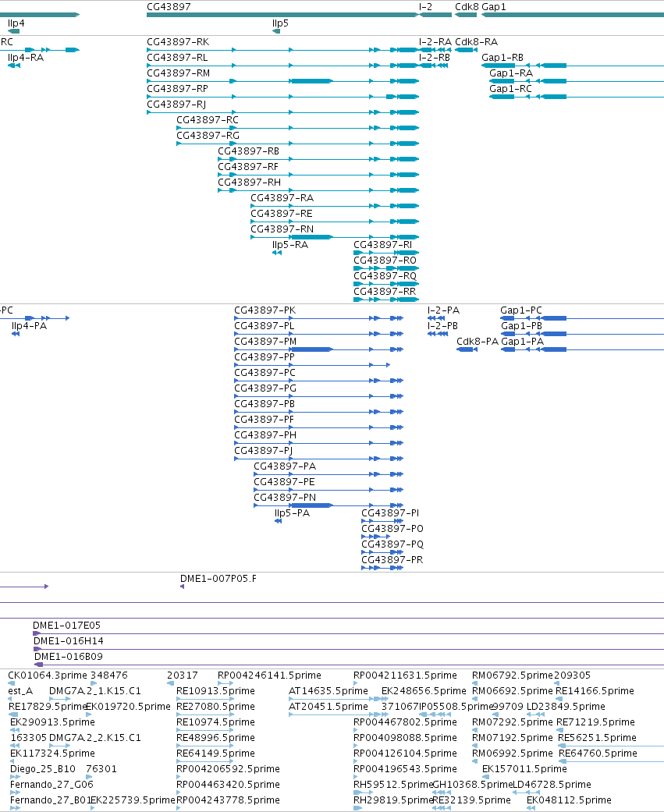Screen dimensions: 664x812
Task: Click transcript CG43897-RC label
Action: coord(208,119)
